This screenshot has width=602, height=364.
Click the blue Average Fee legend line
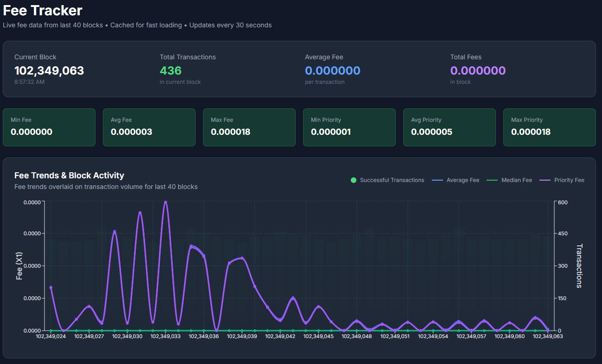tap(437, 180)
